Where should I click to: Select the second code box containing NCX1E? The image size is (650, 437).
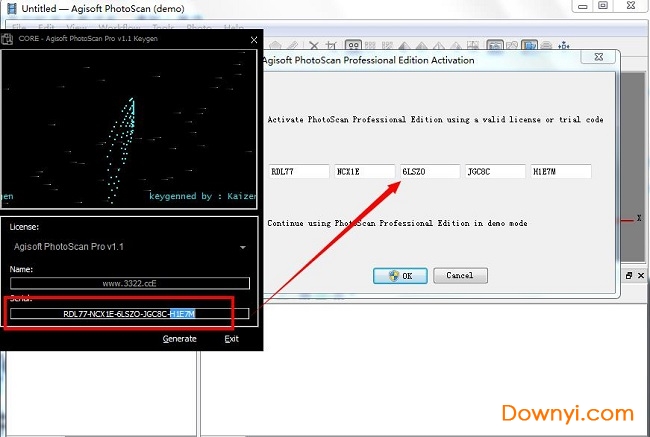point(364,172)
